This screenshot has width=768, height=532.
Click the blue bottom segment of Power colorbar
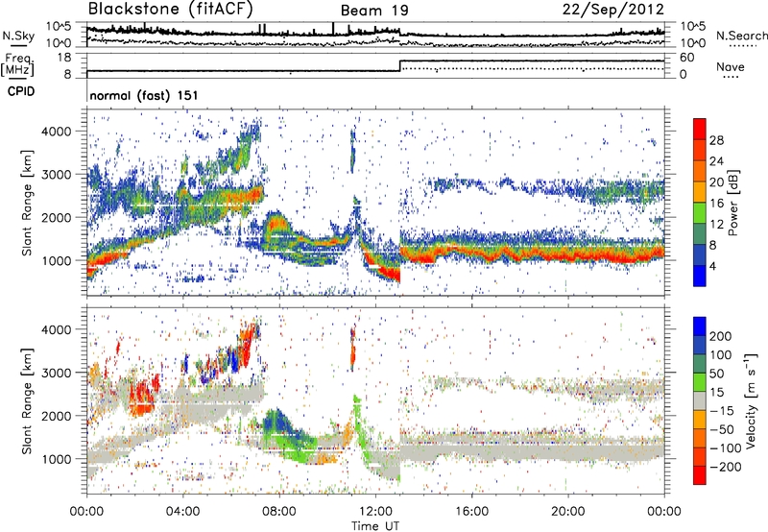tap(700, 276)
